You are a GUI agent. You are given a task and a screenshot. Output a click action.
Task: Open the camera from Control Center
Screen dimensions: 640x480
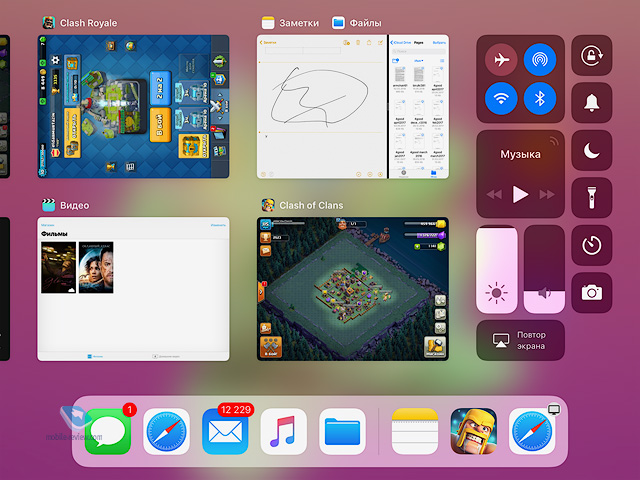[591, 293]
